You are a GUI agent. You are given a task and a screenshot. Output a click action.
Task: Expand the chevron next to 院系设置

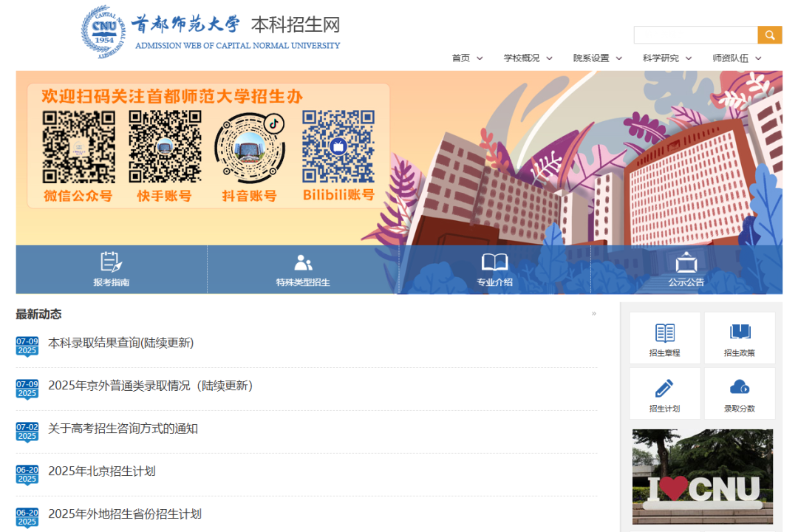[x=619, y=58]
